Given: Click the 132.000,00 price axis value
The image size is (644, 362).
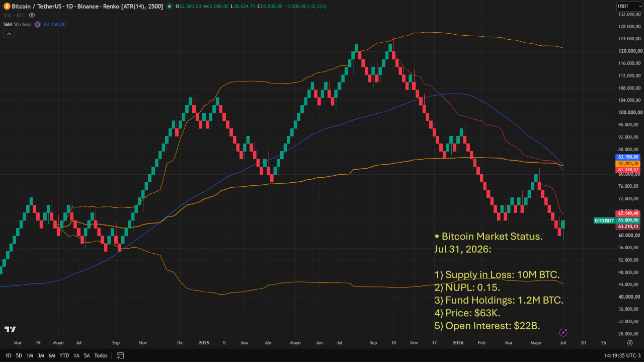Looking at the screenshot, I should (x=629, y=14).
